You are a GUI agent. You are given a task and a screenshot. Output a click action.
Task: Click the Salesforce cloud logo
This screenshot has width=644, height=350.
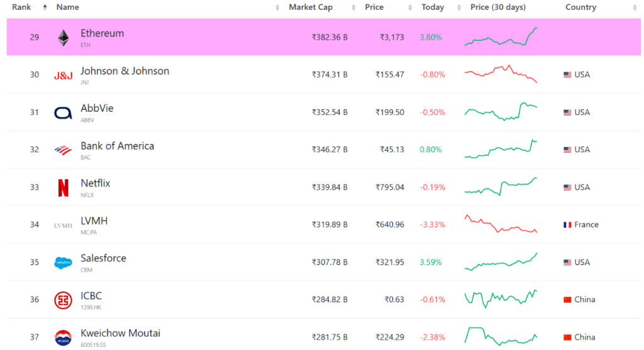pyautogui.click(x=64, y=263)
